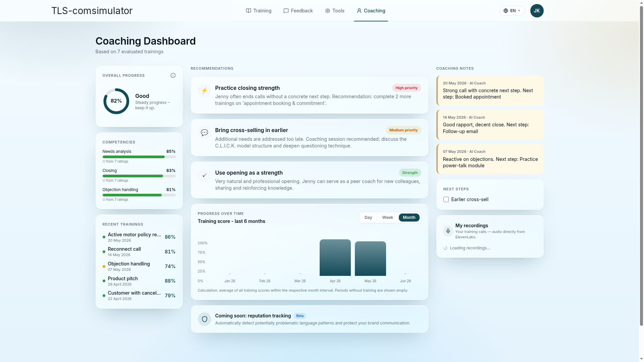Open Active motor policy training entry

(139, 237)
